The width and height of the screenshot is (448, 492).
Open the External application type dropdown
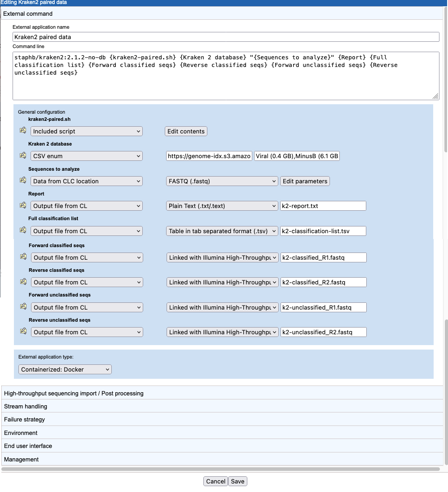pyautogui.click(x=65, y=369)
